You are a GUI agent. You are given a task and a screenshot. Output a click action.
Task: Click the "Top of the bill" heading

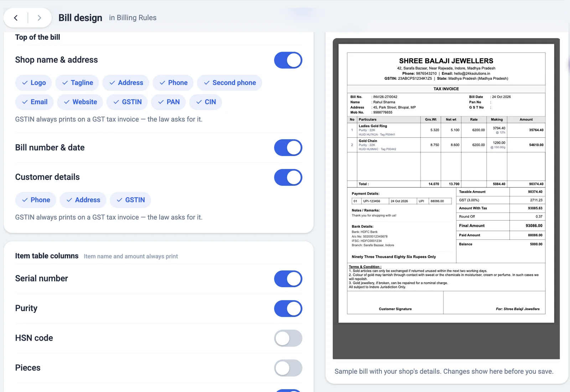point(37,37)
